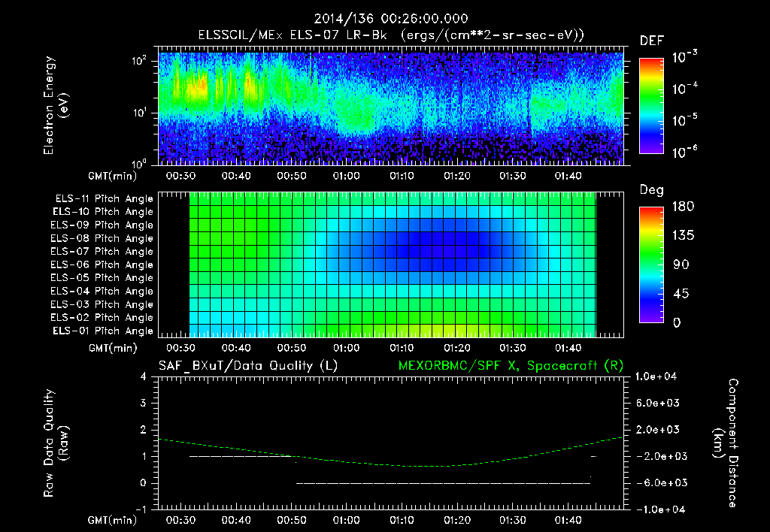
Task: Select the Deg pitch angle color bar
Action: [x=651, y=264]
